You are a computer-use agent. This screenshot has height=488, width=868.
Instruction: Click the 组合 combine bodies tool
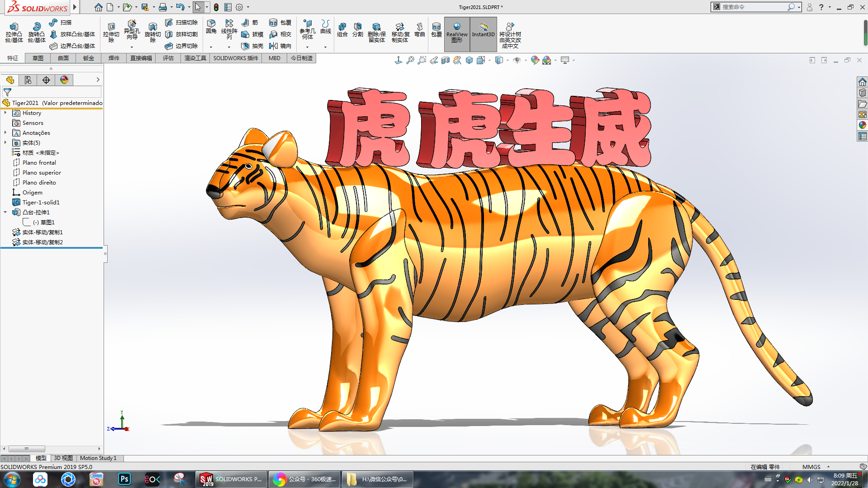(342, 30)
